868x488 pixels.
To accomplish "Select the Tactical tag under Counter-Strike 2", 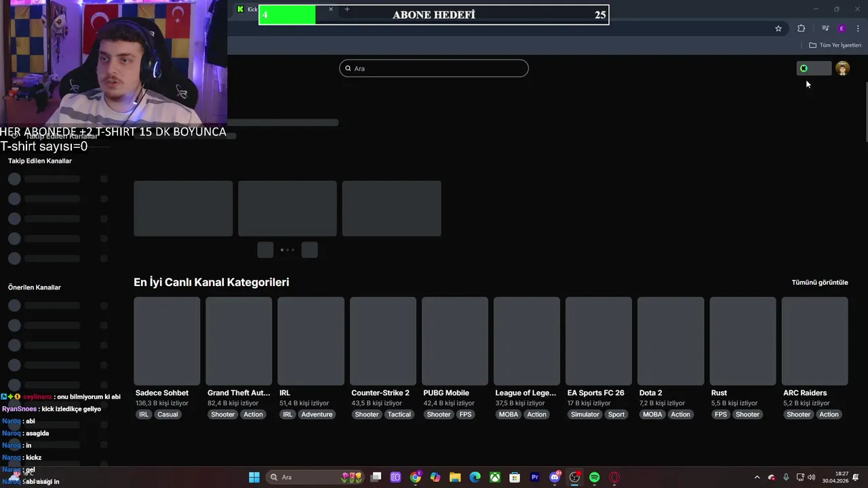I will 399,415.
